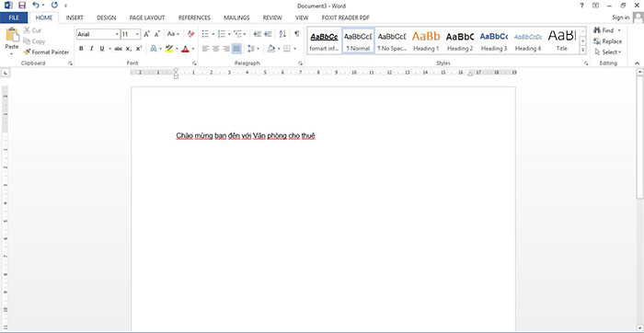Open the FILE tab

14,17
